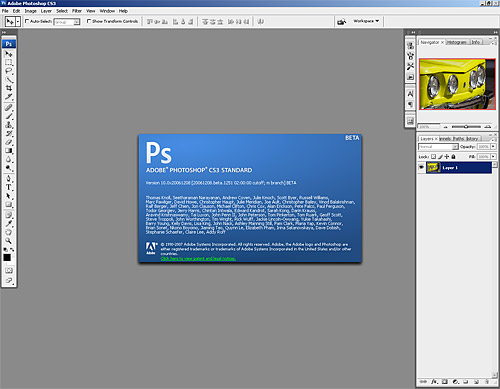Click the Navigator zoom in button
The image size is (500, 389).
click(x=488, y=127)
